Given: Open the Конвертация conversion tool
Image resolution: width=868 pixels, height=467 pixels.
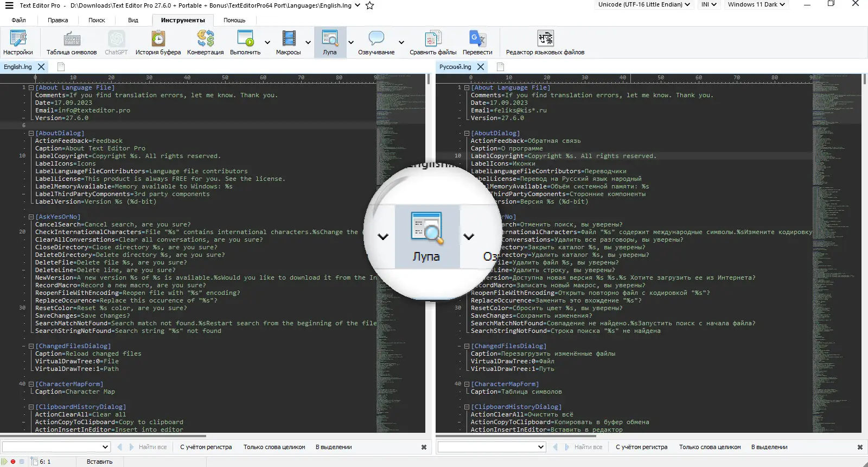Looking at the screenshot, I should (205, 42).
